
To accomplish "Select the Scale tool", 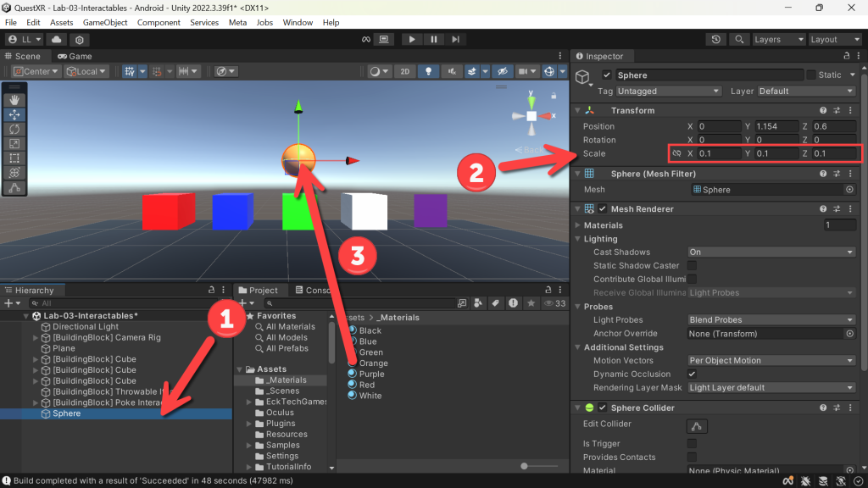I will (x=14, y=144).
